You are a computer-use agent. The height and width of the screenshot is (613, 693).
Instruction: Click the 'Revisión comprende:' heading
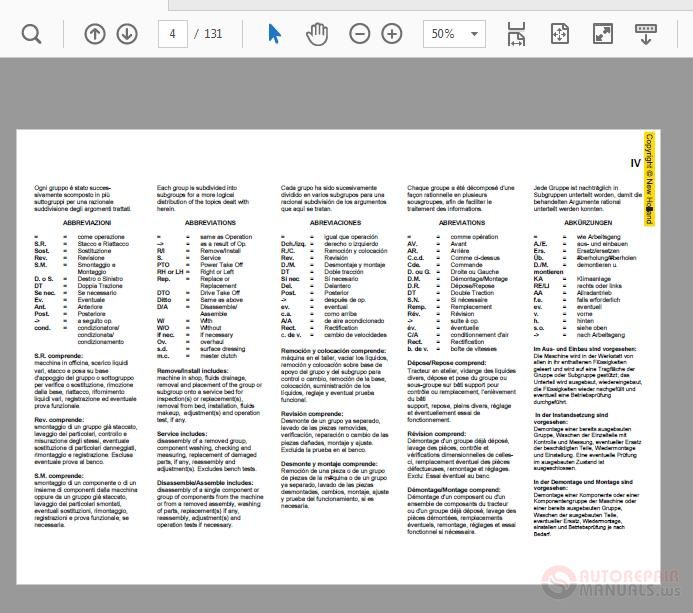coord(312,414)
